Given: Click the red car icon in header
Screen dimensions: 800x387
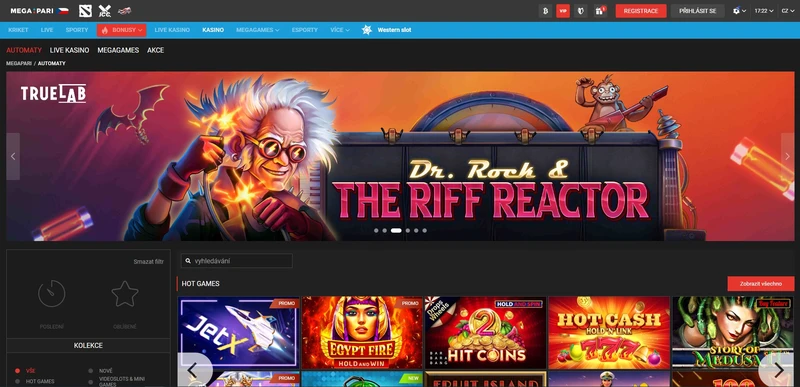Looking at the screenshot, I should point(124,11).
